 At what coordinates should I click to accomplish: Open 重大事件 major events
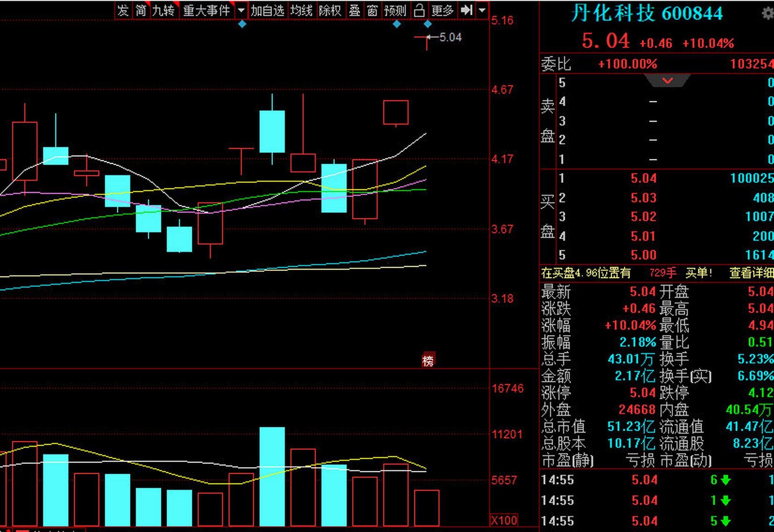(x=207, y=10)
